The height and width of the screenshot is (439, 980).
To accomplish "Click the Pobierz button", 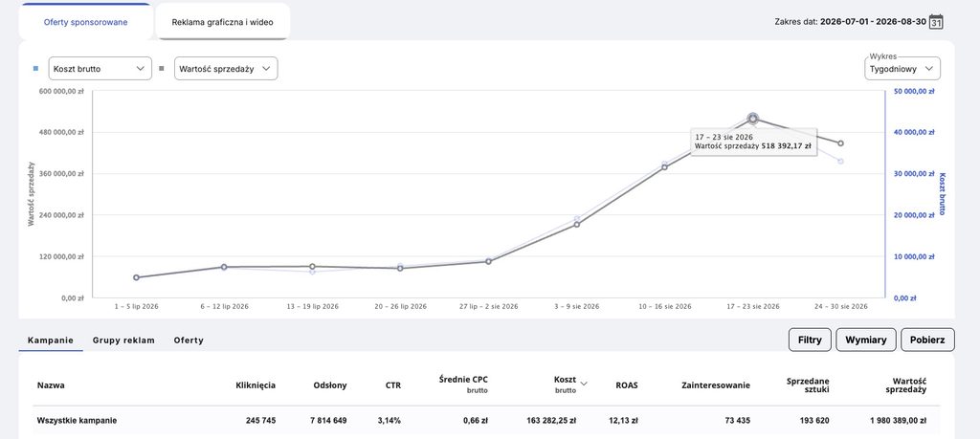I will click(x=927, y=340).
